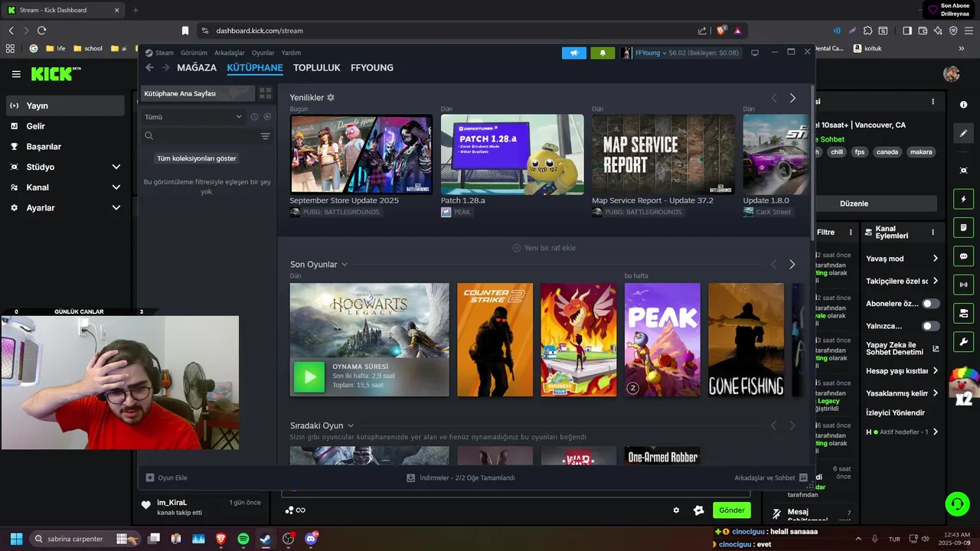
Task: Show next Yenilikler items arrow
Action: click(x=792, y=98)
